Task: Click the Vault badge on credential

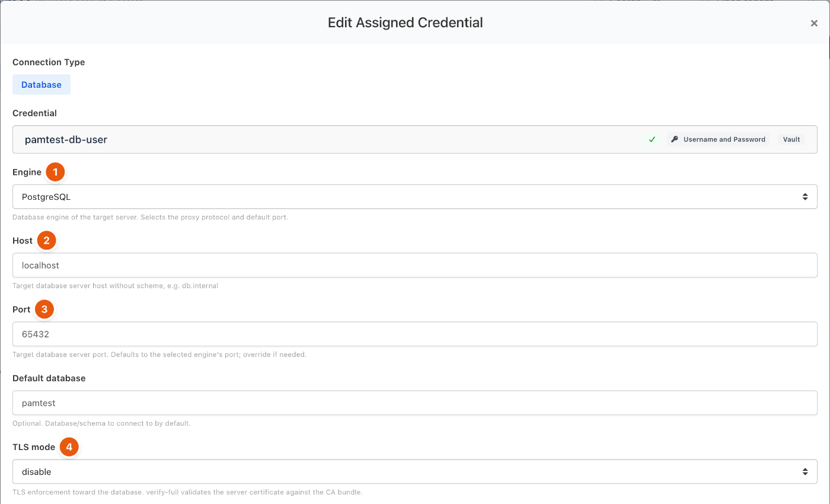Action: [x=791, y=139]
